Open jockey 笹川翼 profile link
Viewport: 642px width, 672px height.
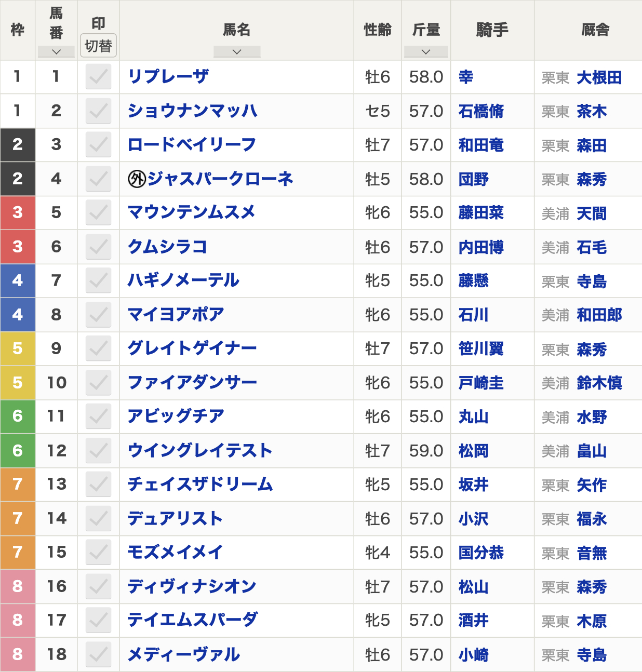(481, 349)
